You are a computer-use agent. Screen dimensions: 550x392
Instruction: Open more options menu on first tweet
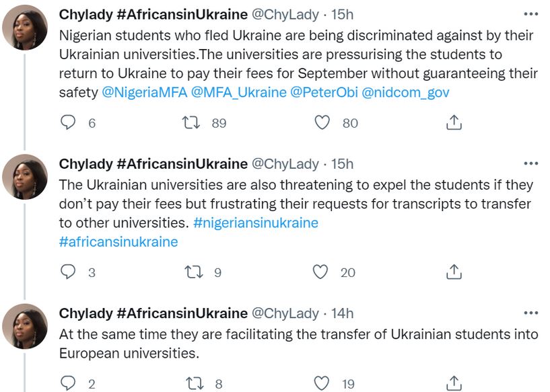coord(530,14)
